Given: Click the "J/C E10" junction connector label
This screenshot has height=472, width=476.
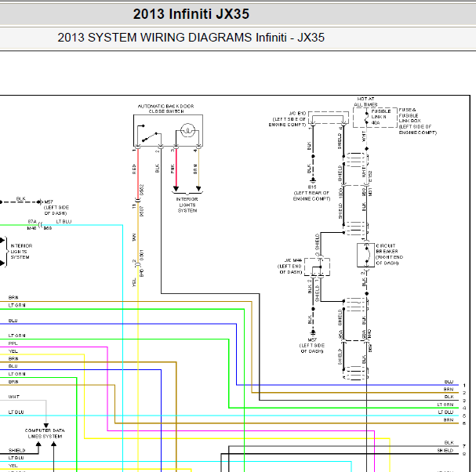Looking at the screenshot, I should pyautogui.click(x=297, y=113).
